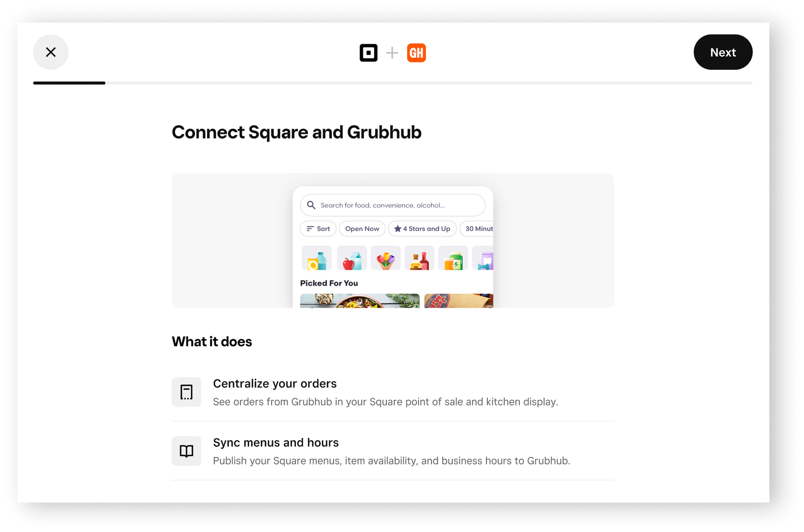The width and height of the screenshot is (804, 532).
Task: Click the Next button
Action: tap(723, 52)
